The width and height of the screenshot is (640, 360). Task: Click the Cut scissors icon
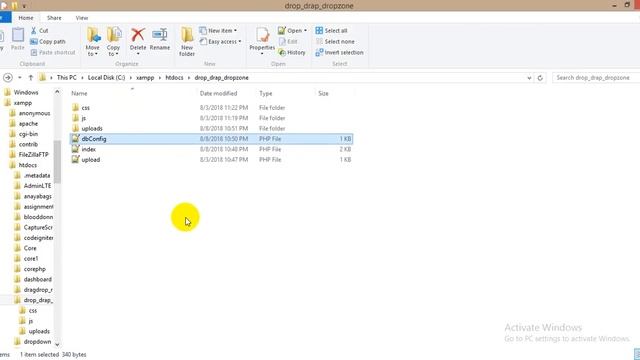click(x=34, y=31)
